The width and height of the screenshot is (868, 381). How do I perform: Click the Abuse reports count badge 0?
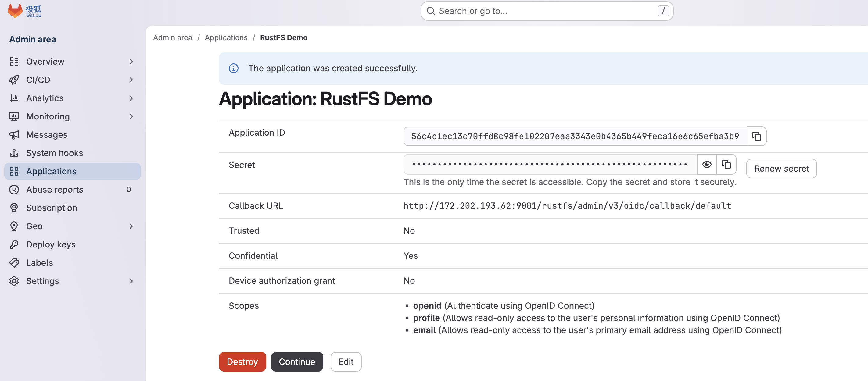tap(128, 189)
